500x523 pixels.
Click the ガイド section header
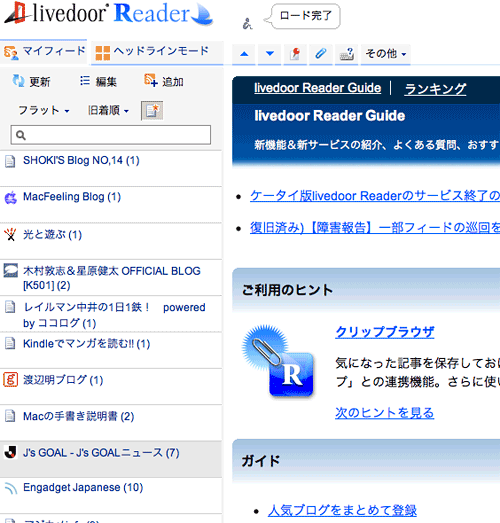366,461
